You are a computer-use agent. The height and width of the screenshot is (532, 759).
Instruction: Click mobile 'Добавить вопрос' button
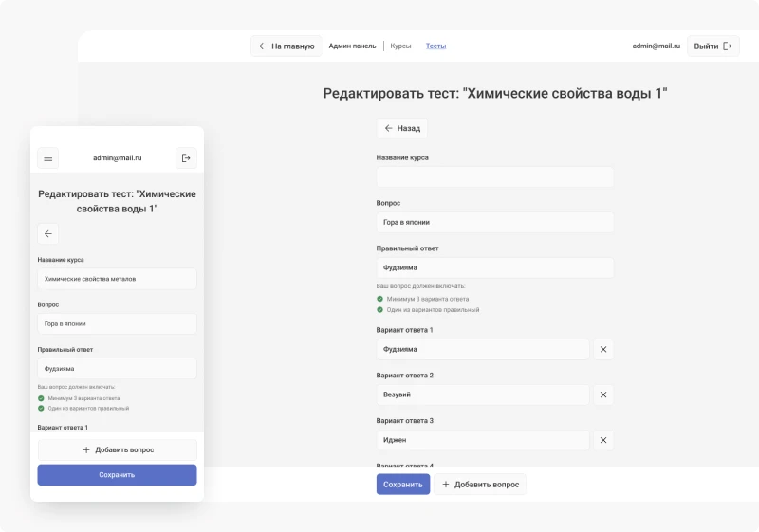click(117, 449)
